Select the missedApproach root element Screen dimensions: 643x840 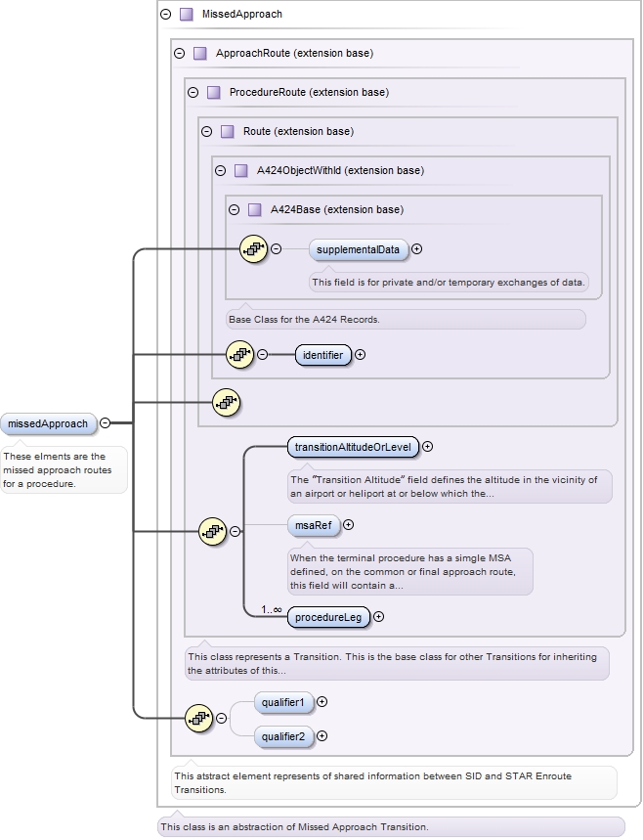[x=49, y=423]
